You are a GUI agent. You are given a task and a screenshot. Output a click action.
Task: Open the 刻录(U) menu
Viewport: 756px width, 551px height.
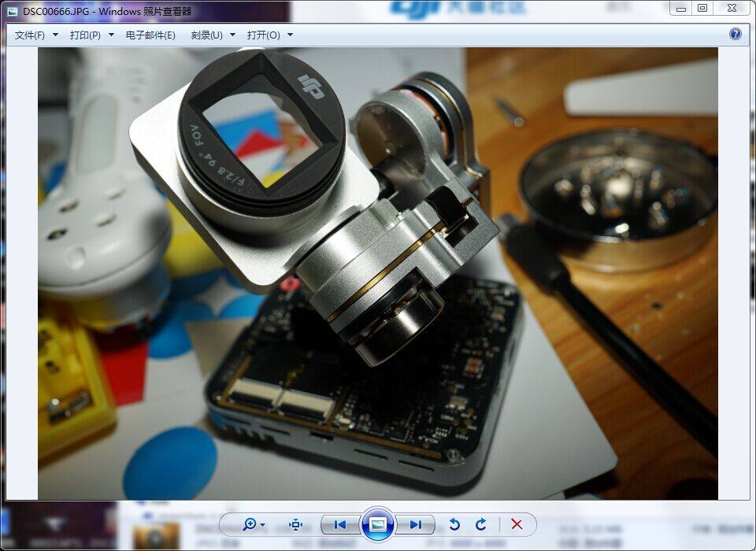click(207, 35)
